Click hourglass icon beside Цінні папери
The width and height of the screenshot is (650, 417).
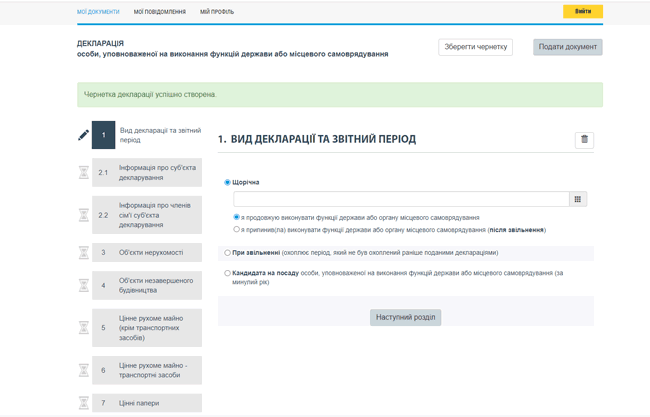(x=83, y=403)
